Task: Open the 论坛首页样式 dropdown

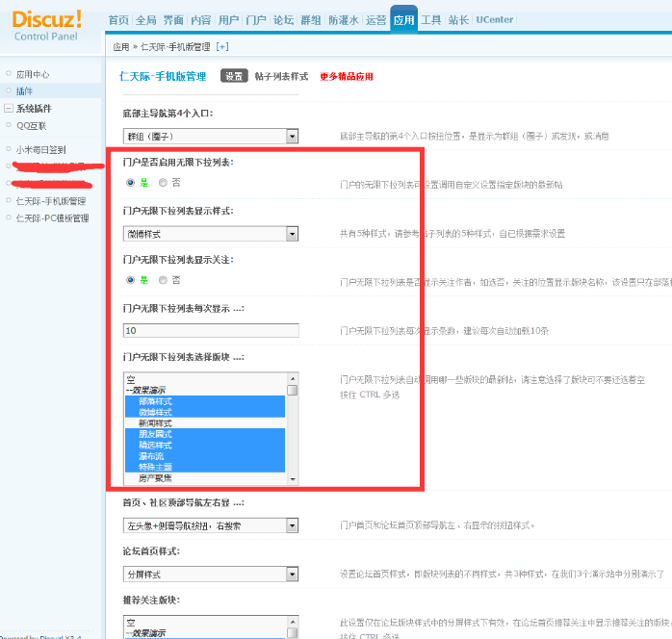Action: pyautogui.click(x=211, y=575)
